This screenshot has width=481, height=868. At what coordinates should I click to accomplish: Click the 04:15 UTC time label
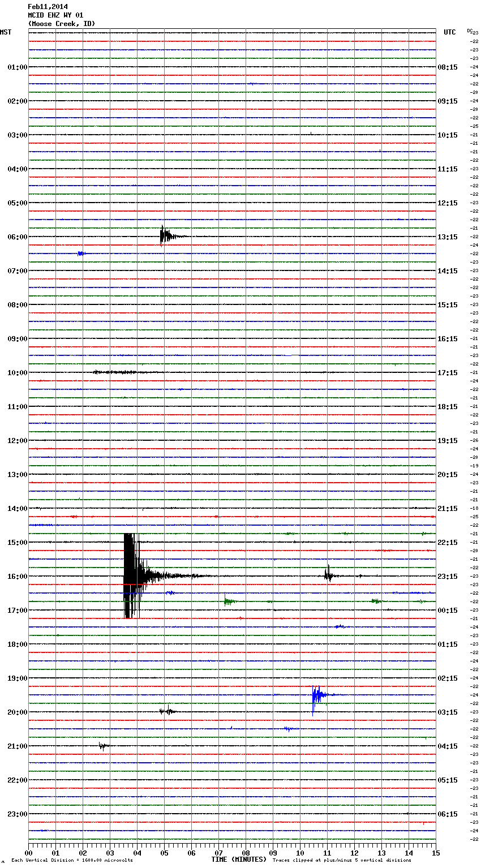click(x=448, y=746)
